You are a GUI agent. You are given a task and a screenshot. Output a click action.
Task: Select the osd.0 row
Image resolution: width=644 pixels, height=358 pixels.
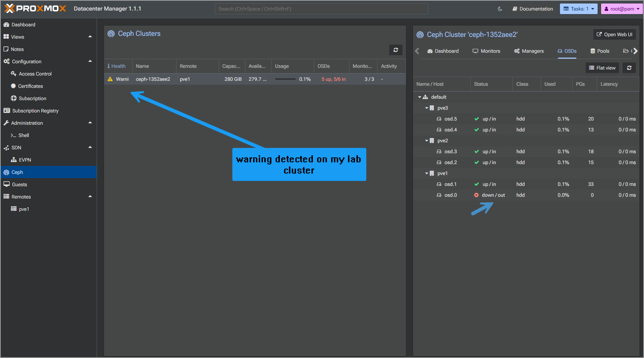(526, 195)
